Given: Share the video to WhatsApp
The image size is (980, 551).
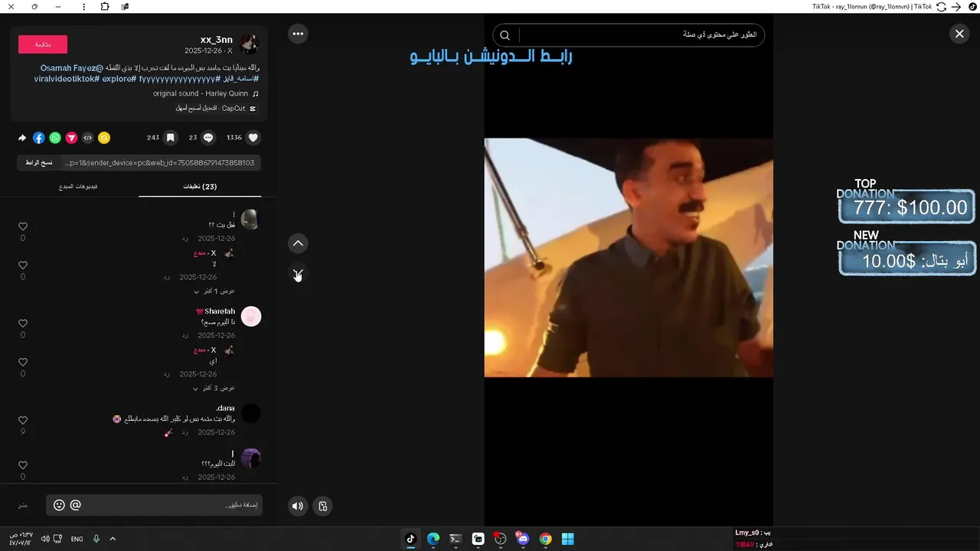Looking at the screenshot, I should (x=55, y=138).
